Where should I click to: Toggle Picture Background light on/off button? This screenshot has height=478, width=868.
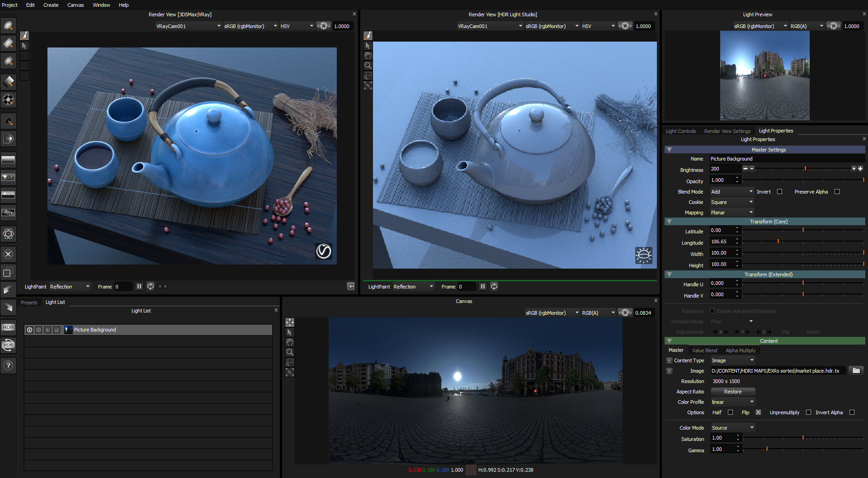click(x=29, y=330)
